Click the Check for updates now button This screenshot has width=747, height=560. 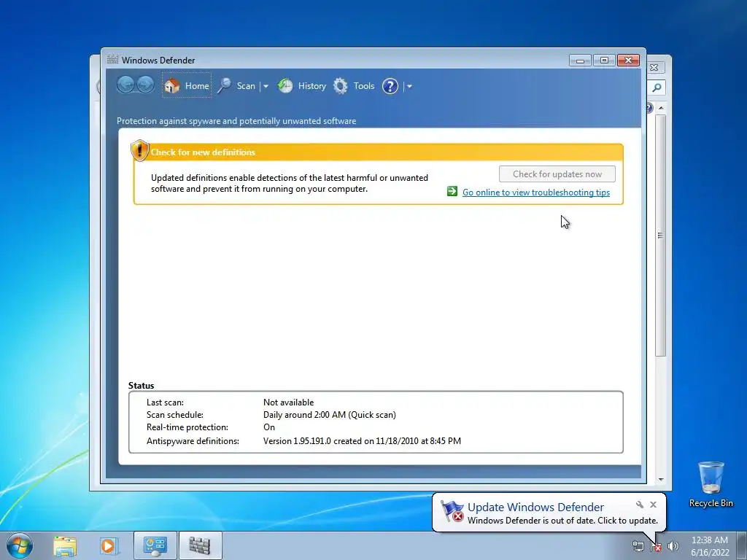coord(557,174)
